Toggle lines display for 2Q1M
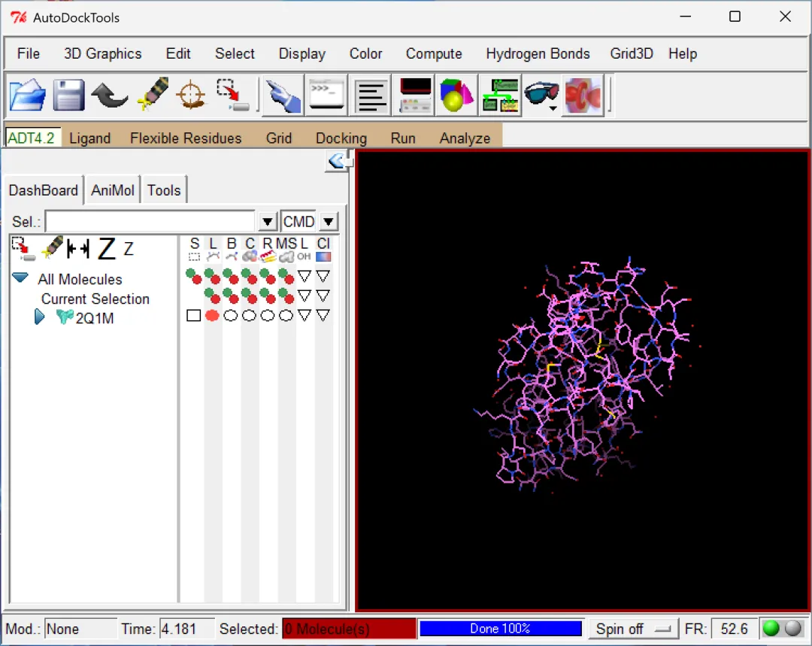This screenshot has width=812, height=646. tap(212, 316)
